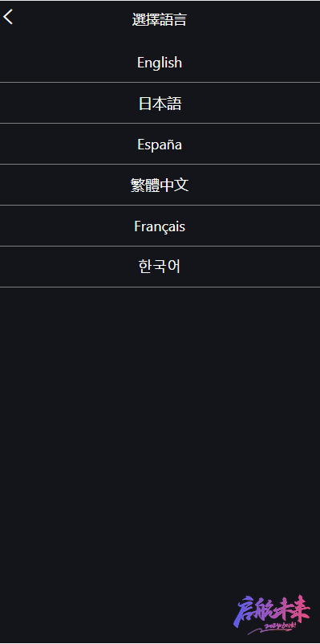Choose the Spanish language row
Viewport: 320px width, 644px height.
click(160, 145)
